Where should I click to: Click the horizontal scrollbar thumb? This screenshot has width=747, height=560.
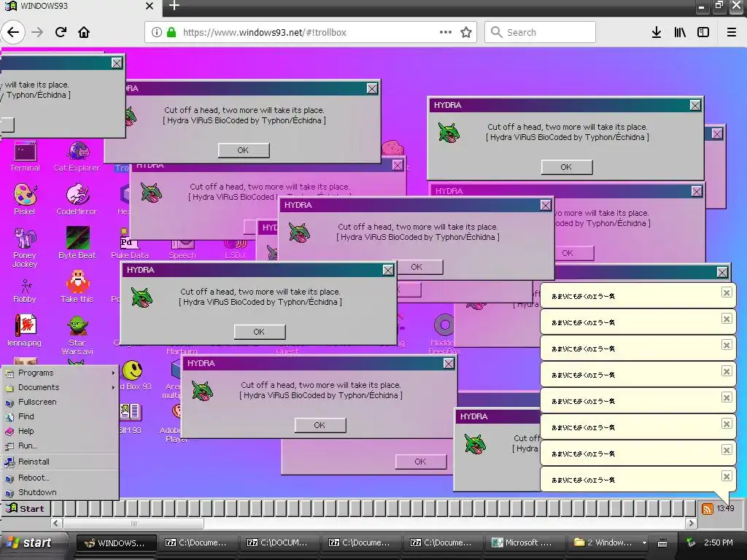click(133, 524)
